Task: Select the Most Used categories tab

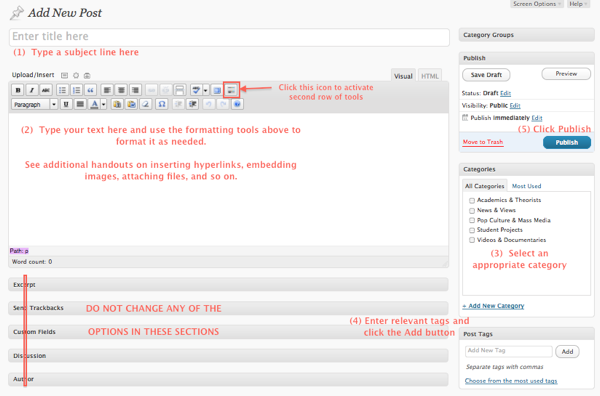Action: coord(527,186)
